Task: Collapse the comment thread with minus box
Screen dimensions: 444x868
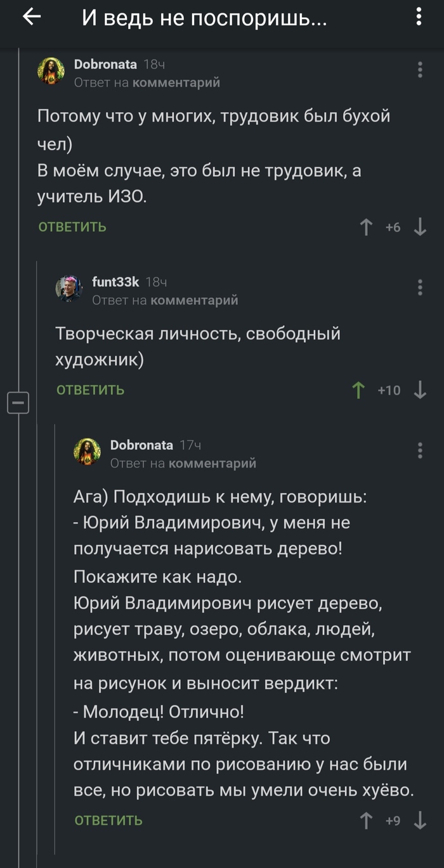Action: pyautogui.click(x=18, y=402)
